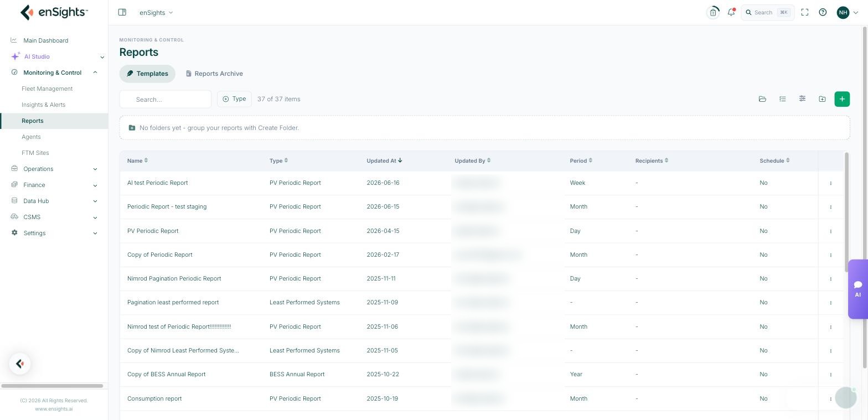Image resolution: width=868 pixels, height=420 pixels.
Task: Visit the www.ensights.ai footer link
Action: point(54,409)
